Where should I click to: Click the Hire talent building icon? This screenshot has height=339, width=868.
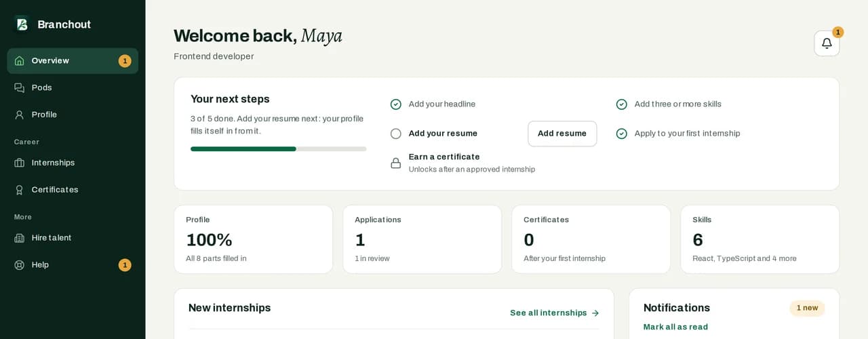pos(20,238)
